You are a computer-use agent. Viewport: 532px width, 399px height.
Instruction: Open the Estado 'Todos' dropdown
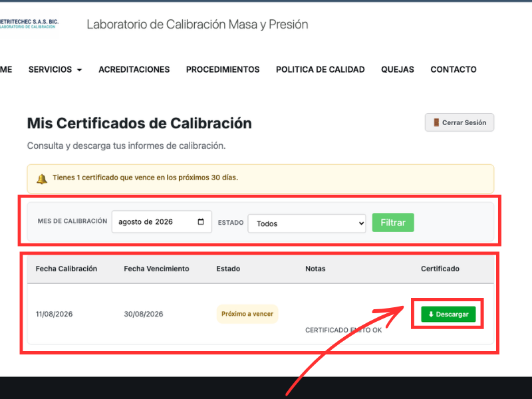307,223
